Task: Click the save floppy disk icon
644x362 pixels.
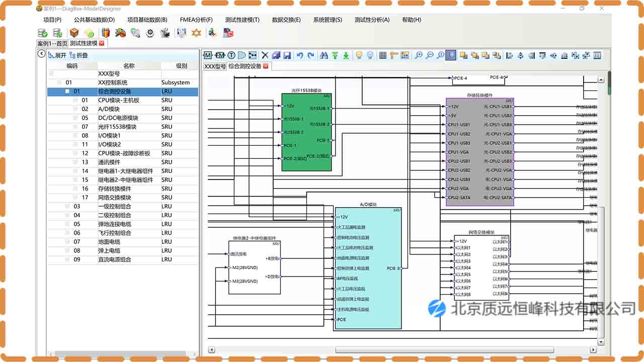Action: pyautogui.click(x=287, y=55)
